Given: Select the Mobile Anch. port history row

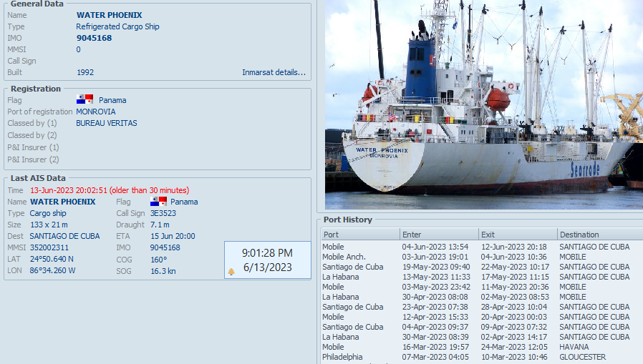Looking at the screenshot, I should pyautogui.click(x=482, y=257).
